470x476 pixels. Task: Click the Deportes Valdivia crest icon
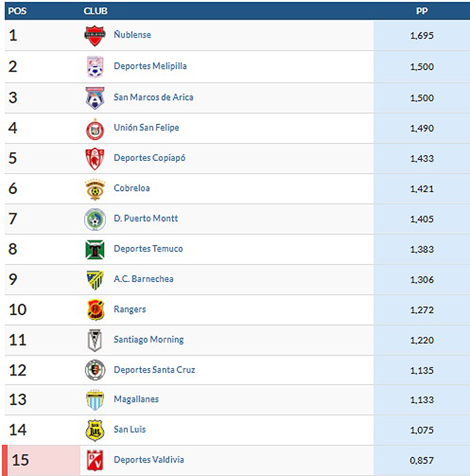(95, 460)
